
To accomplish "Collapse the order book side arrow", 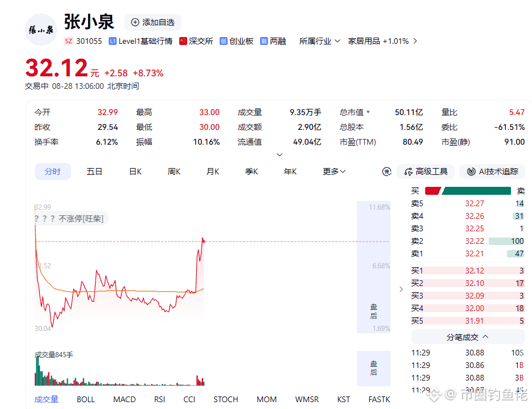I will click(x=401, y=289).
